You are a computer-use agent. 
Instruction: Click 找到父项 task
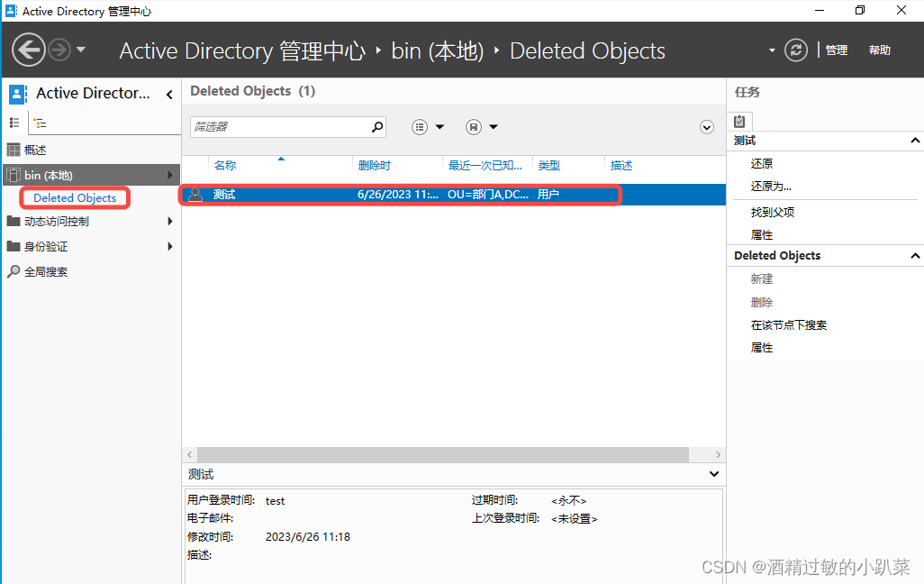pyautogui.click(x=773, y=212)
